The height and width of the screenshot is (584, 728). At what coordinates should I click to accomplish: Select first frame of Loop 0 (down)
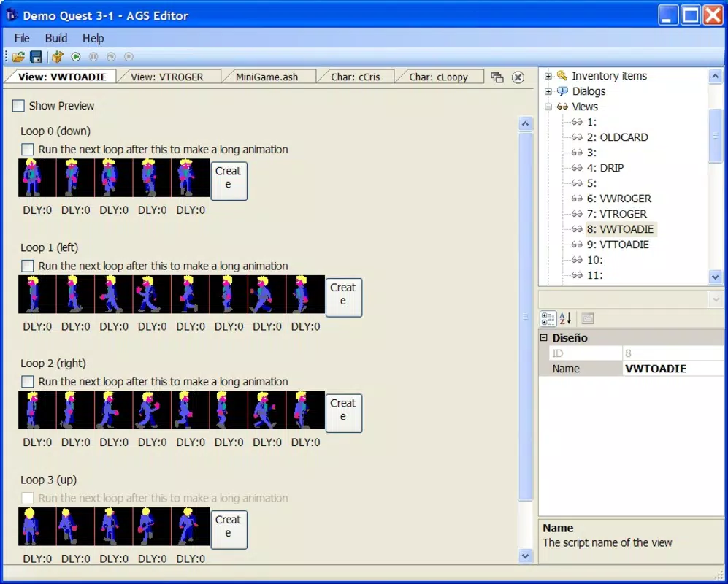point(37,178)
